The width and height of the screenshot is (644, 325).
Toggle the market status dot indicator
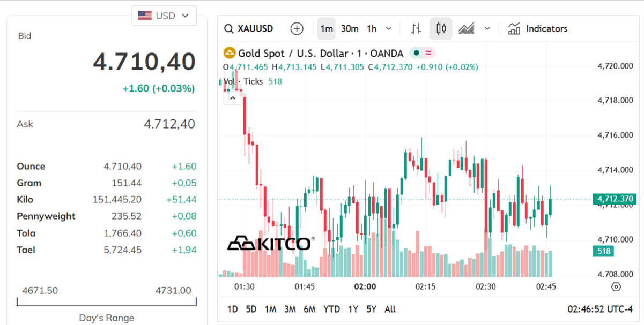point(418,53)
